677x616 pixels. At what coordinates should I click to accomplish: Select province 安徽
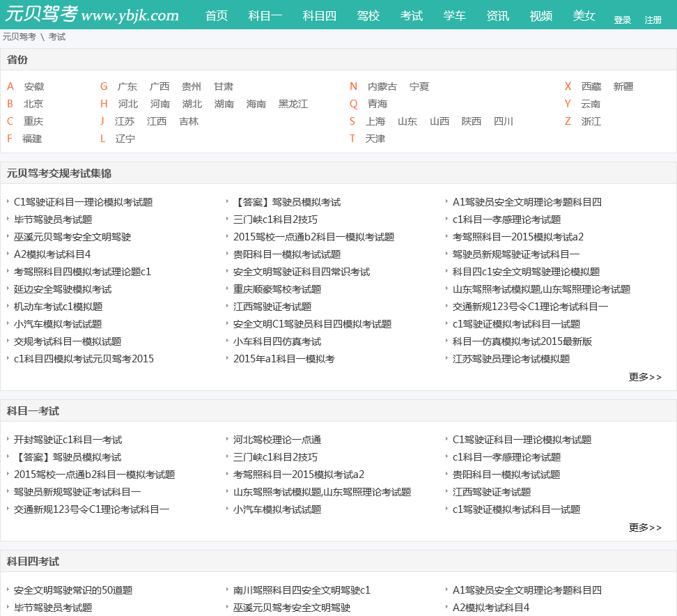point(34,86)
